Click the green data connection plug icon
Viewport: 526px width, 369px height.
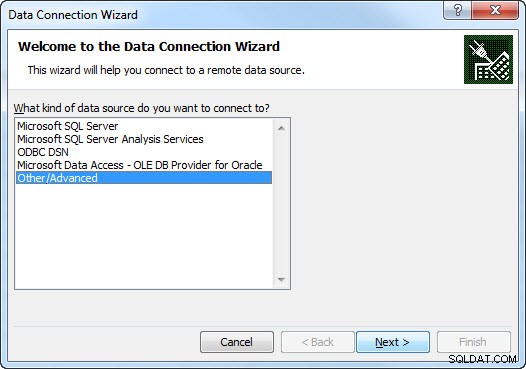point(488,59)
